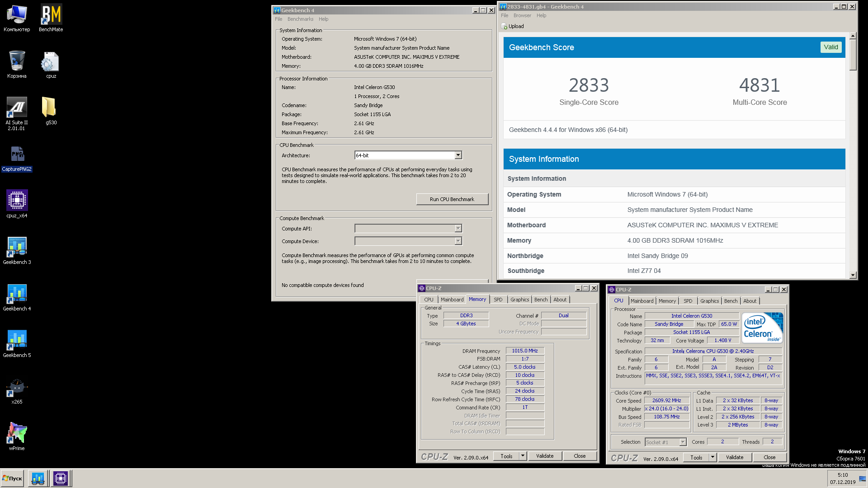This screenshot has height=488, width=868.
Task: Switch to Mainboard tab in right CPU-Z window
Action: pyautogui.click(x=642, y=301)
